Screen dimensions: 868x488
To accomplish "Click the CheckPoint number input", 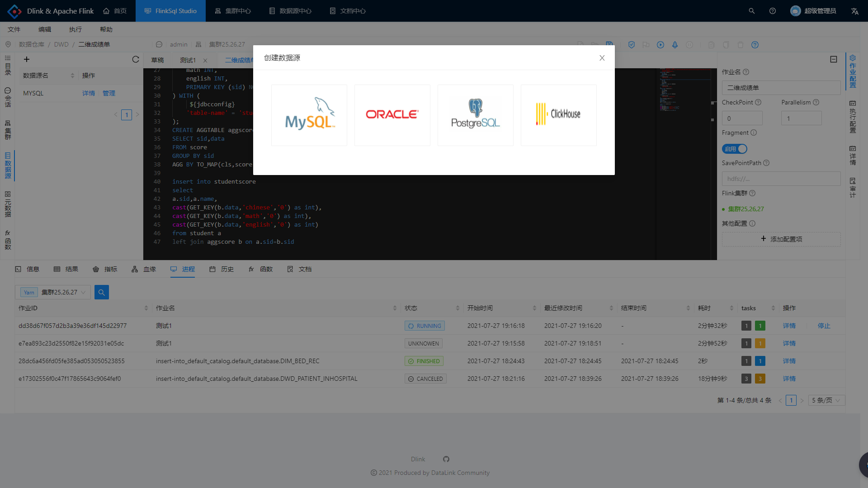I will pyautogui.click(x=742, y=118).
